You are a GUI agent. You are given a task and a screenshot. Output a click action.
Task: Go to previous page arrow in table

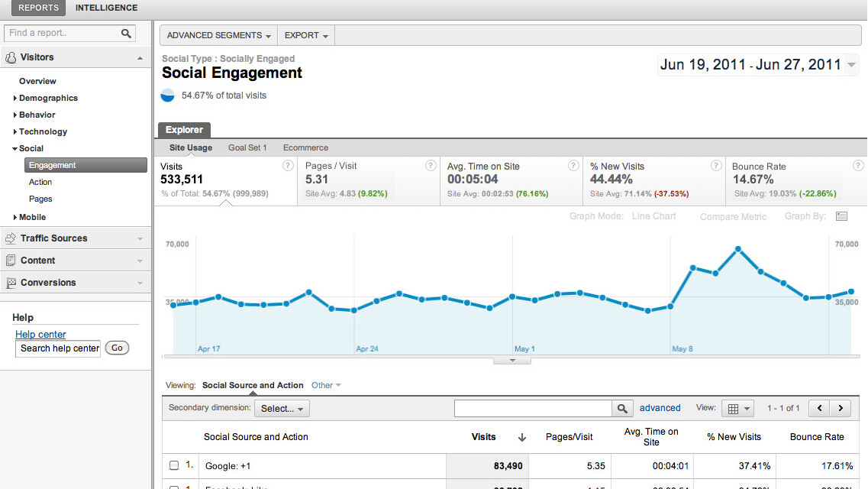(820, 408)
